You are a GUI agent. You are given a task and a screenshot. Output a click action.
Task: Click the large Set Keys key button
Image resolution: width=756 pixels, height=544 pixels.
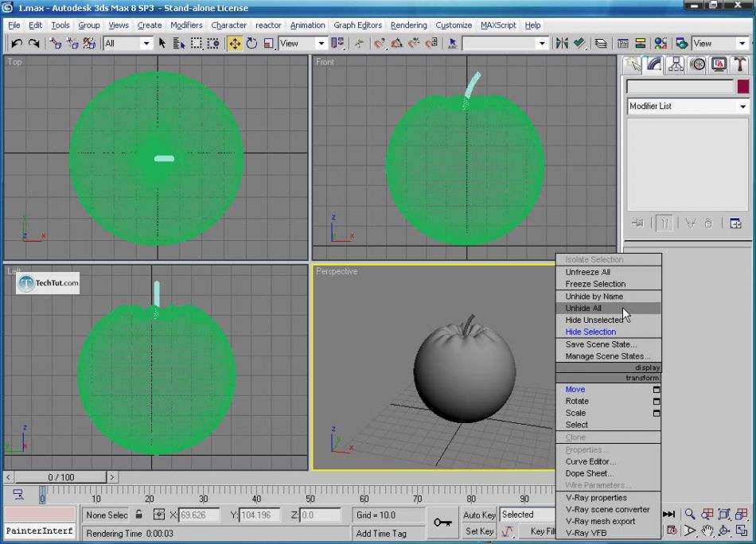442,523
